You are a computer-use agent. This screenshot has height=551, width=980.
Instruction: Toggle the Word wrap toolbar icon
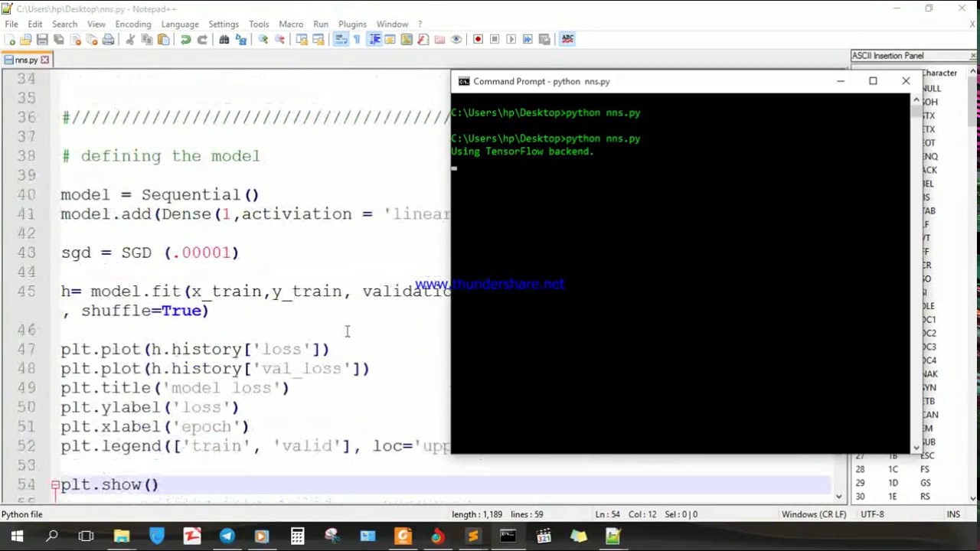click(341, 39)
